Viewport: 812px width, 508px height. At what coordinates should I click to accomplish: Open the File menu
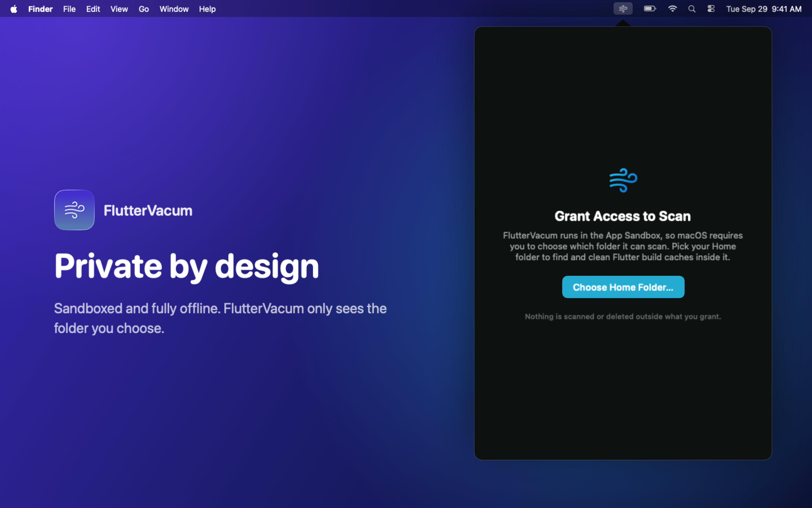point(69,9)
